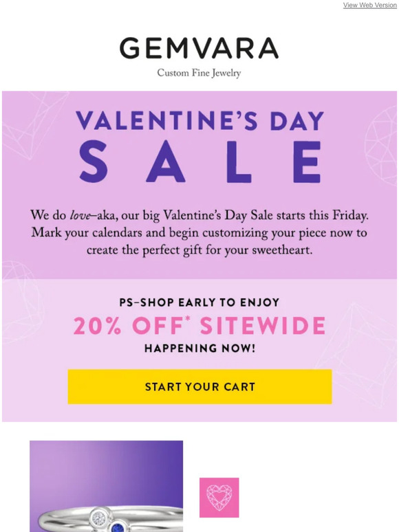Click the PS–SHOP EARLY TO ENJOY line
Screen dimensions: 399x532
(199, 302)
